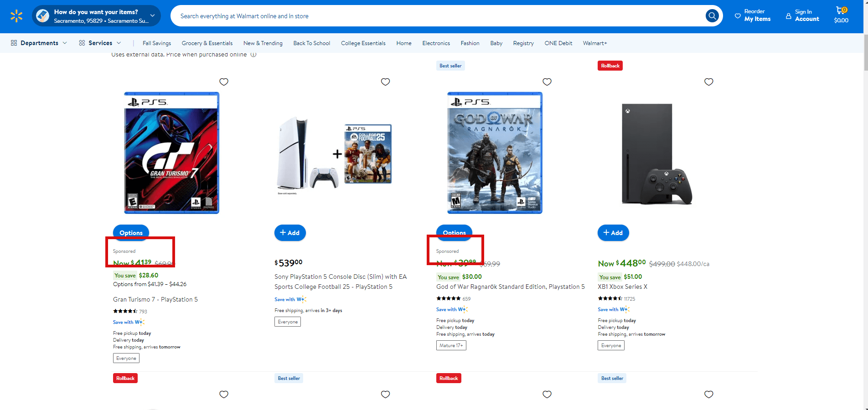The width and height of the screenshot is (868, 410).
Task: Open ONE Debit link
Action: click(x=558, y=43)
